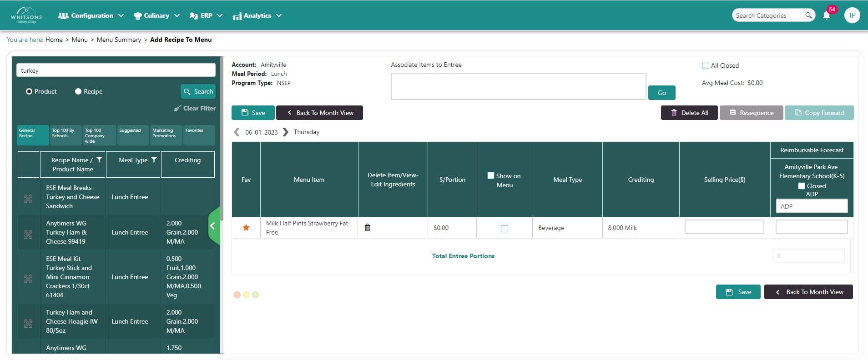Click the Recipe Name filter funnel icon
868x360 pixels.
(x=99, y=160)
